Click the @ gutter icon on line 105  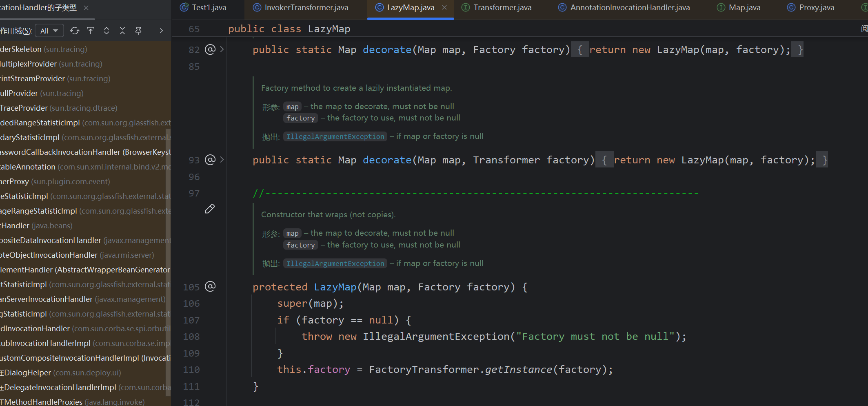pos(210,286)
